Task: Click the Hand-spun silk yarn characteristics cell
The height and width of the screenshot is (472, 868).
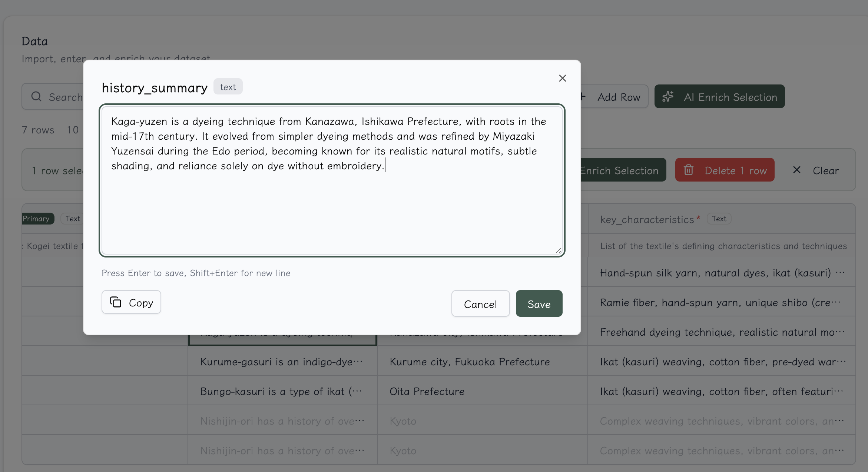Action: point(721,273)
